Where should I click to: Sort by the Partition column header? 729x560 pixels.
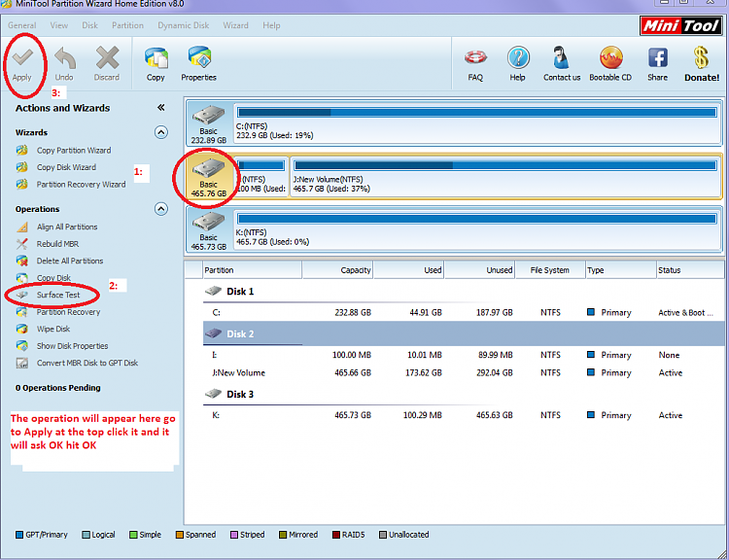coord(253,269)
